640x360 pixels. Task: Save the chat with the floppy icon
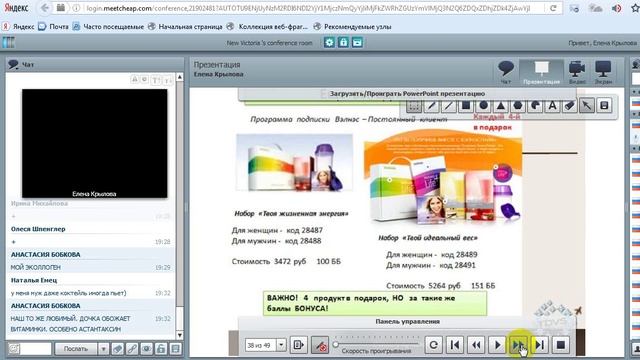tap(176, 349)
